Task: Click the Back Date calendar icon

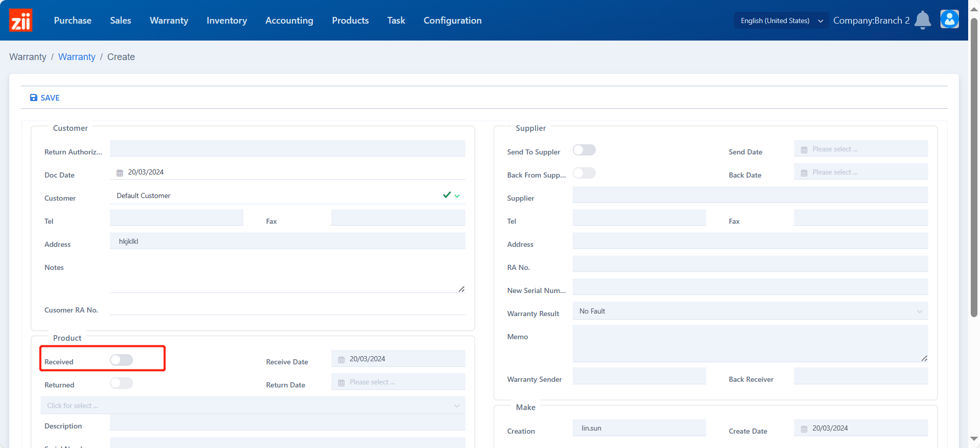Action: [804, 173]
